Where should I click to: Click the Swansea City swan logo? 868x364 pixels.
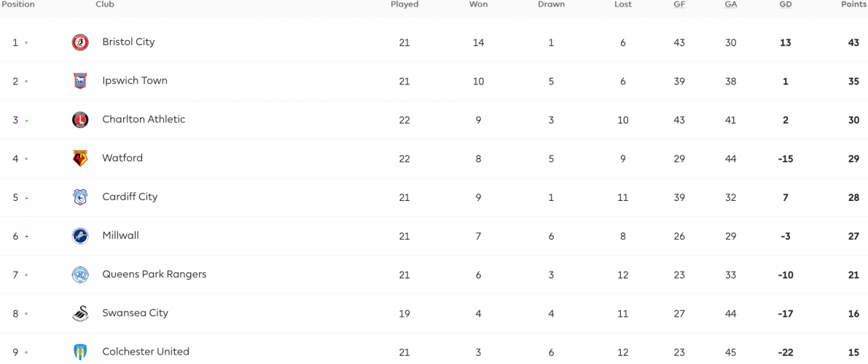(80, 314)
